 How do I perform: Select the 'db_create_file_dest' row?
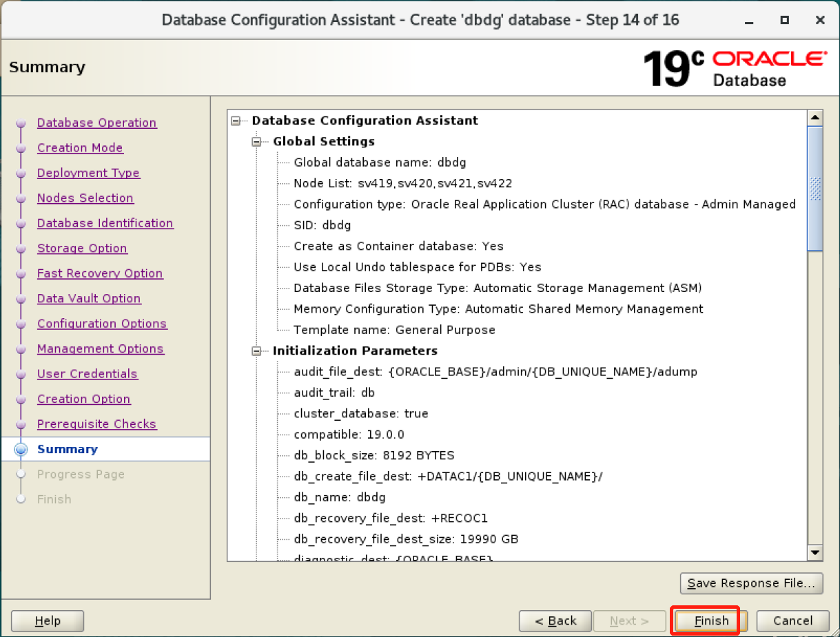click(x=448, y=477)
